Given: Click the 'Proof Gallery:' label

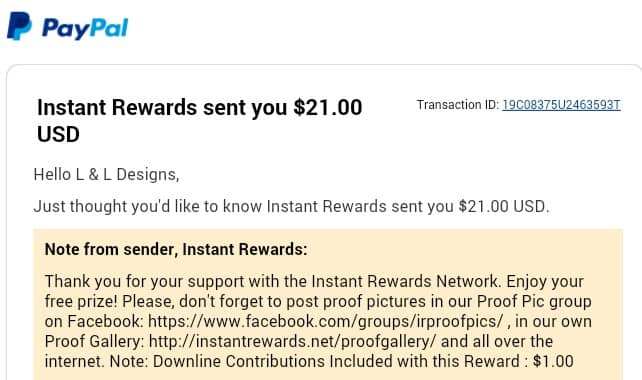Looking at the screenshot, I should coord(94,341).
